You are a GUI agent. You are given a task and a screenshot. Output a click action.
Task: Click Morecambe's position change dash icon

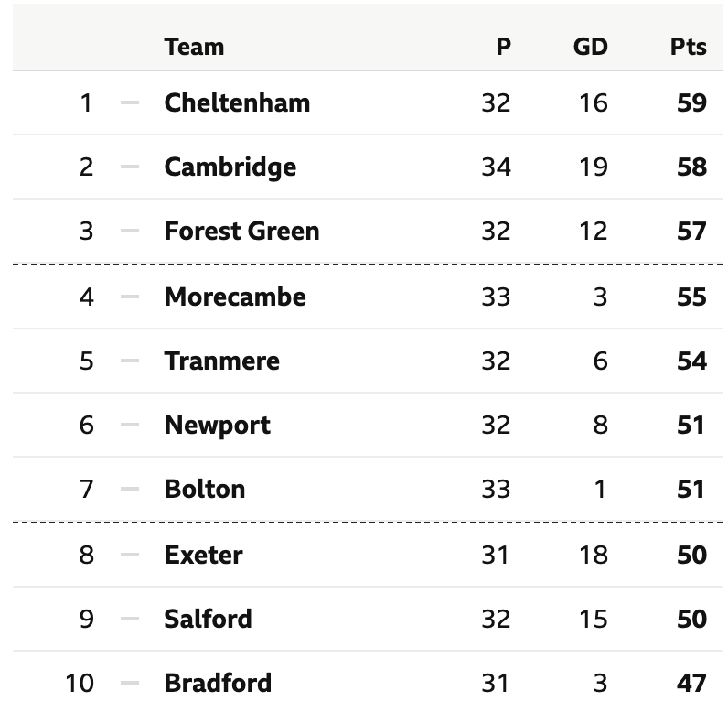130,297
